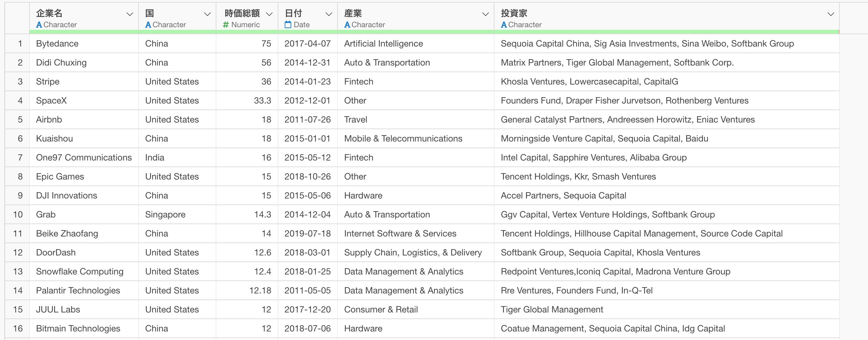
Task: Select row number 1 header
Action: pos(17,43)
